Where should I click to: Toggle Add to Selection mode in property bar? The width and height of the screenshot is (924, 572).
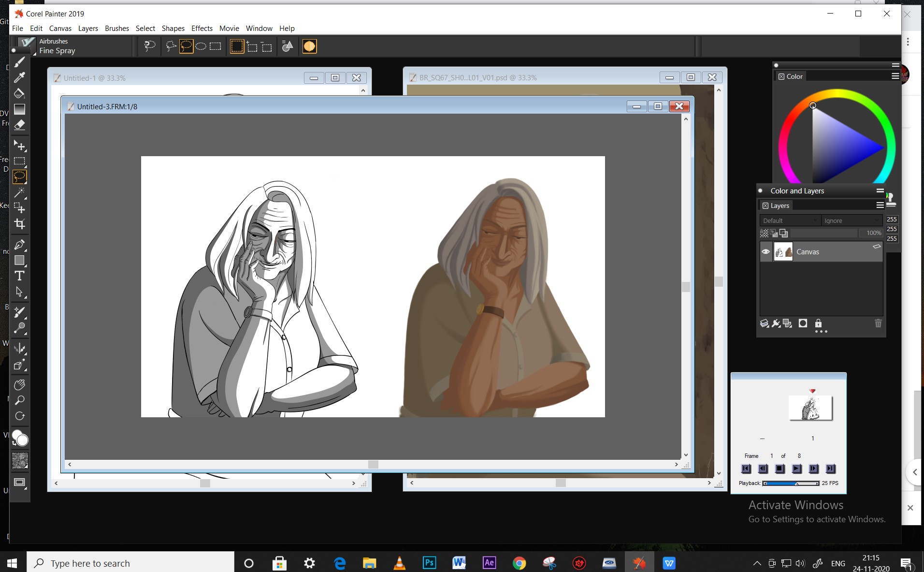(252, 46)
